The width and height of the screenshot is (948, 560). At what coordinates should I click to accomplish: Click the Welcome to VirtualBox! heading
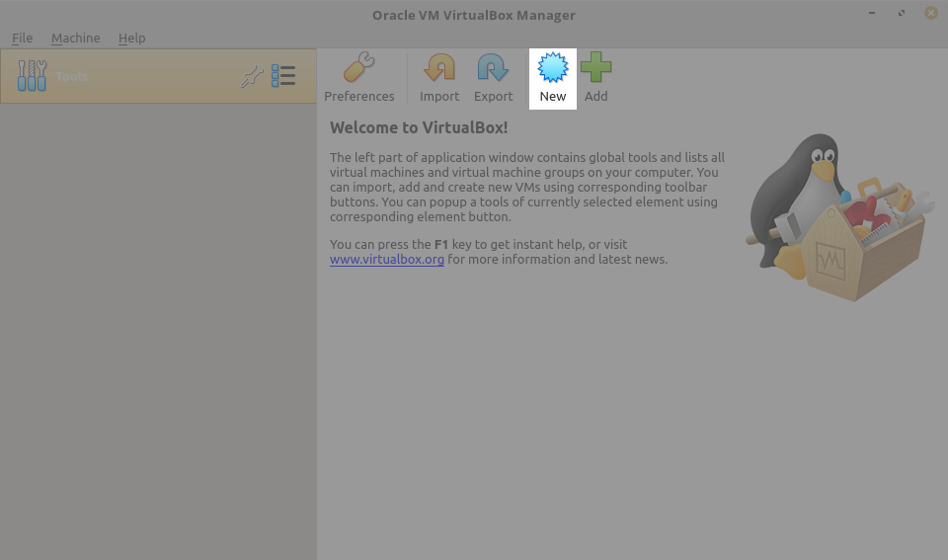tap(419, 128)
